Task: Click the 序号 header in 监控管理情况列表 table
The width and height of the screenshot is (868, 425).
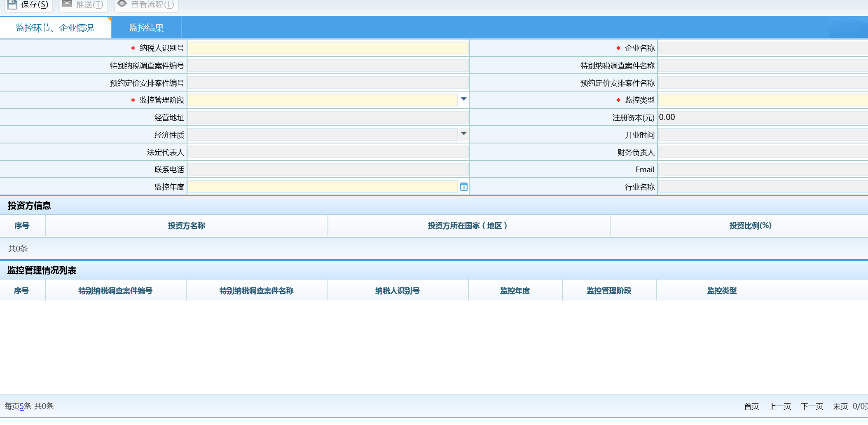Action: click(21, 291)
